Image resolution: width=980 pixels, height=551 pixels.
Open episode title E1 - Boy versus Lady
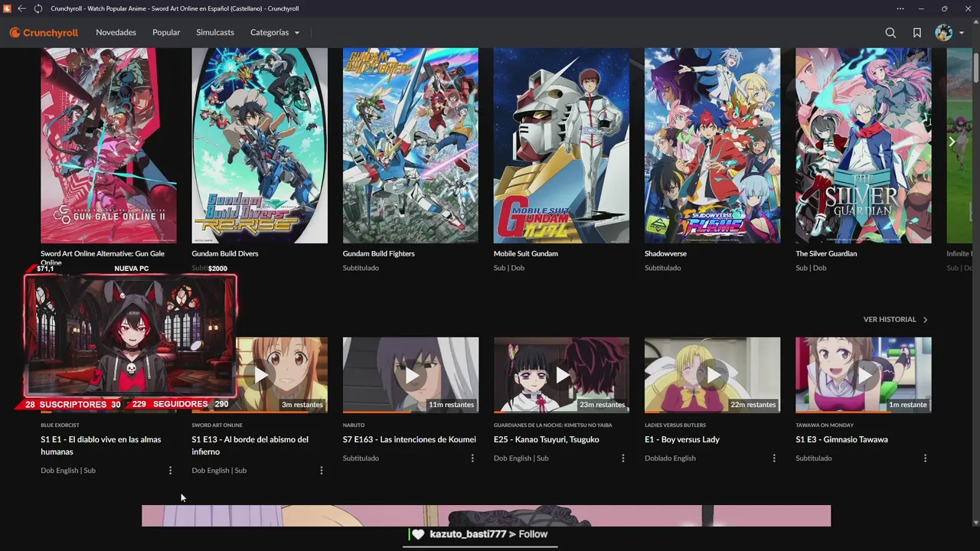tap(682, 439)
